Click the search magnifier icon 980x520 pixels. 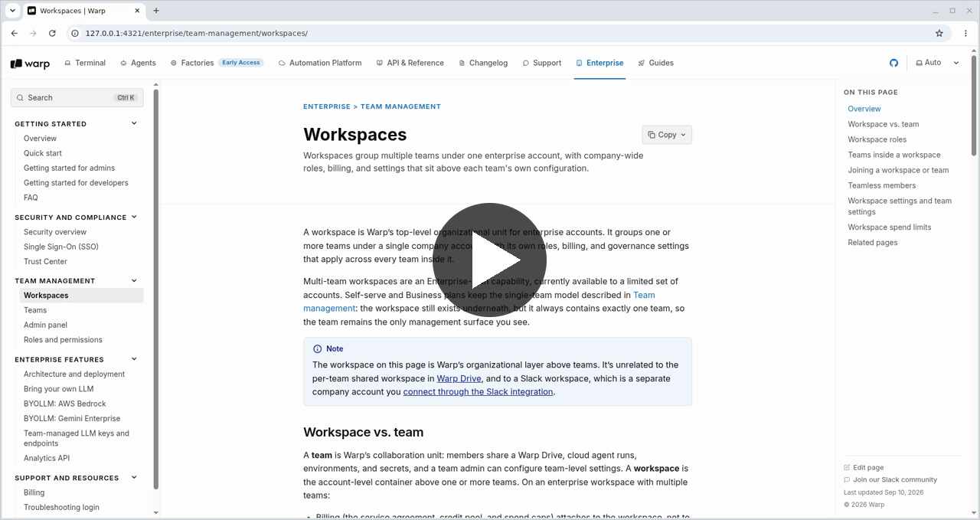(x=20, y=98)
